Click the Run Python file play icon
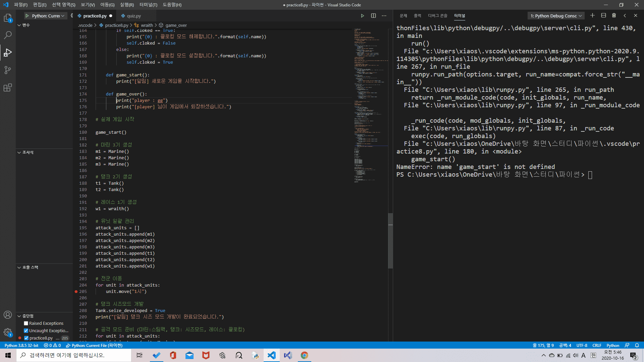This screenshot has width=644, height=362. tap(362, 16)
